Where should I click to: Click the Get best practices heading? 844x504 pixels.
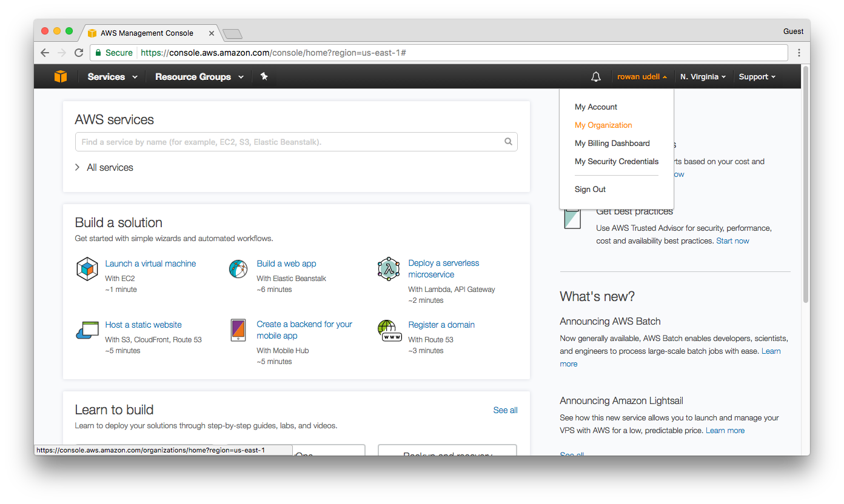coord(634,211)
